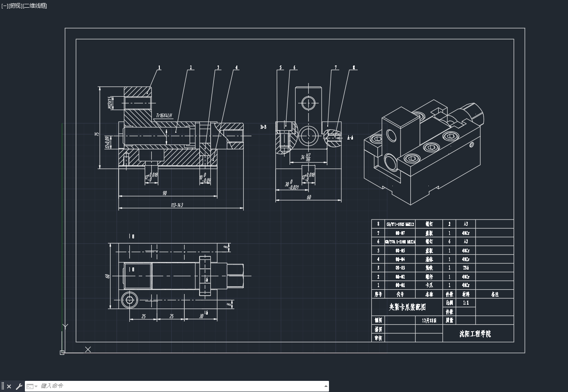Select the 75 vertical height dimension
The image size is (568, 392).
click(x=97, y=134)
